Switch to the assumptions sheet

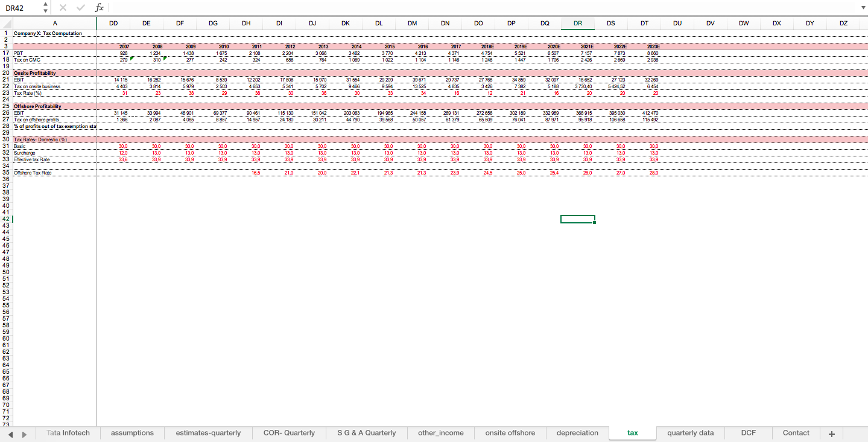(131, 433)
